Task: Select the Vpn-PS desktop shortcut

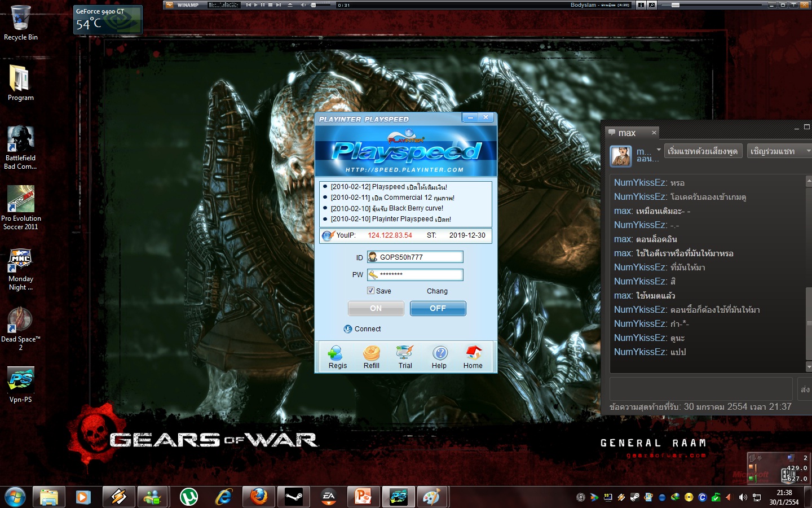Action: click(21, 385)
